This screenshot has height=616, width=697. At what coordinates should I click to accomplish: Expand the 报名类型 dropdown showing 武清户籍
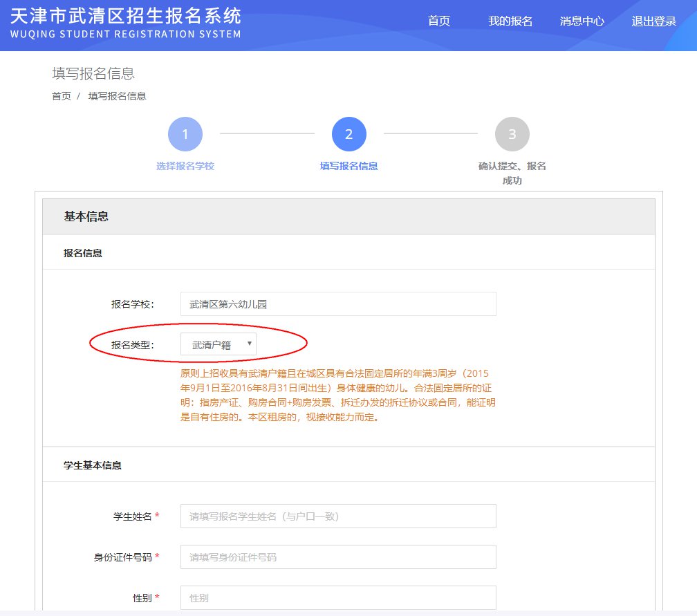click(219, 344)
